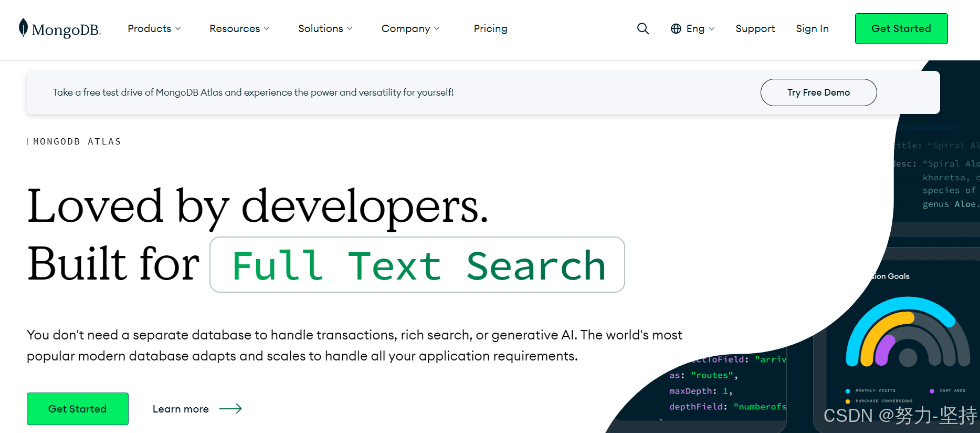Follow the Learn more link
The image size is (980, 433).
click(x=181, y=409)
